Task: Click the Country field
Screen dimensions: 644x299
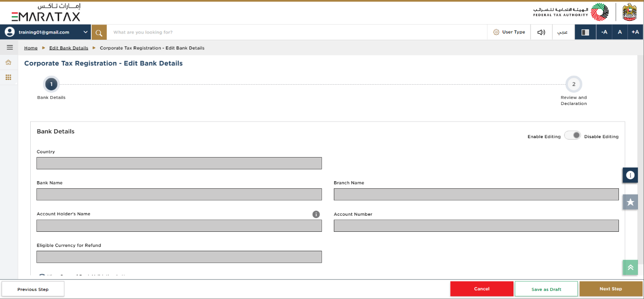Action: pyautogui.click(x=179, y=163)
